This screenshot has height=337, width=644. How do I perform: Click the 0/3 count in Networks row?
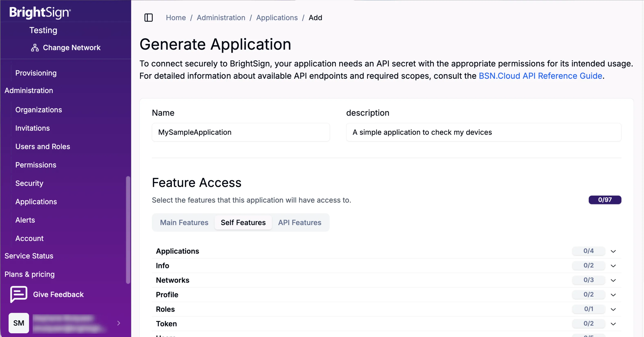click(588, 280)
